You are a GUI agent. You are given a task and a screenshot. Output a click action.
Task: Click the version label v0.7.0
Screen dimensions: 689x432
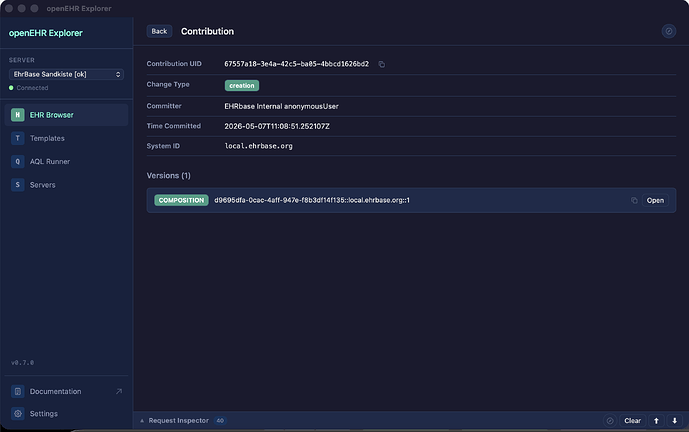point(22,363)
